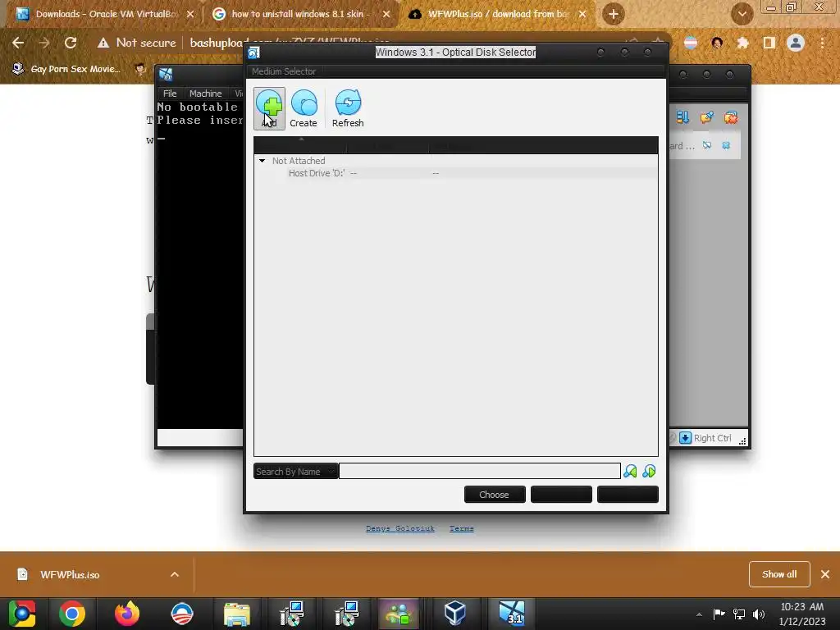This screenshot has height=630, width=840.
Task: Click the Not secure site warning
Action: [x=137, y=43]
